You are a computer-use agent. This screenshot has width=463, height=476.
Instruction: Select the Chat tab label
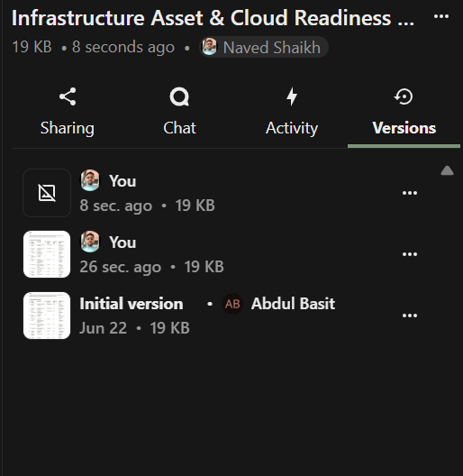tap(179, 128)
